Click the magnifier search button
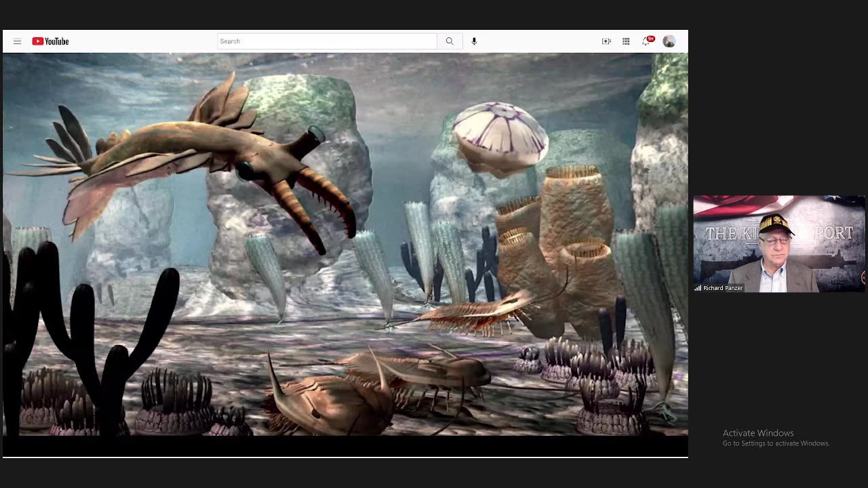This screenshot has height=488, width=868. pos(450,41)
